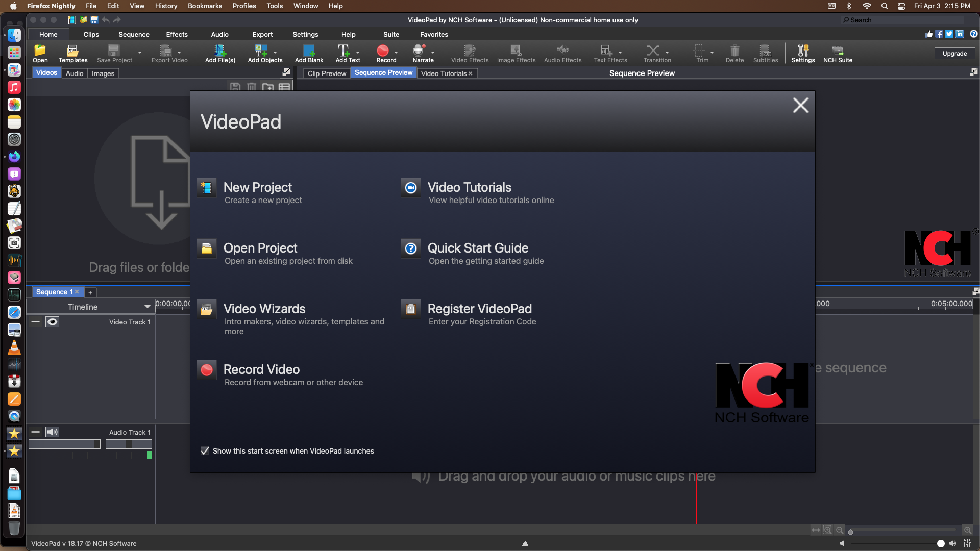The image size is (980, 551).
Task: Mute Audio Track 1 speaker toggle
Action: (x=52, y=432)
